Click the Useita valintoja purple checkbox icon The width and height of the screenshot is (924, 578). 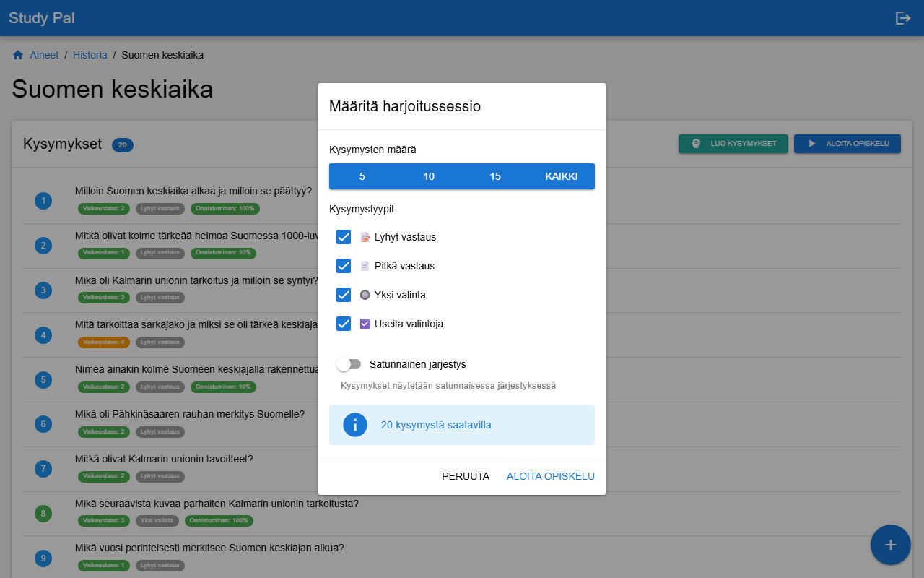(x=365, y=324)
